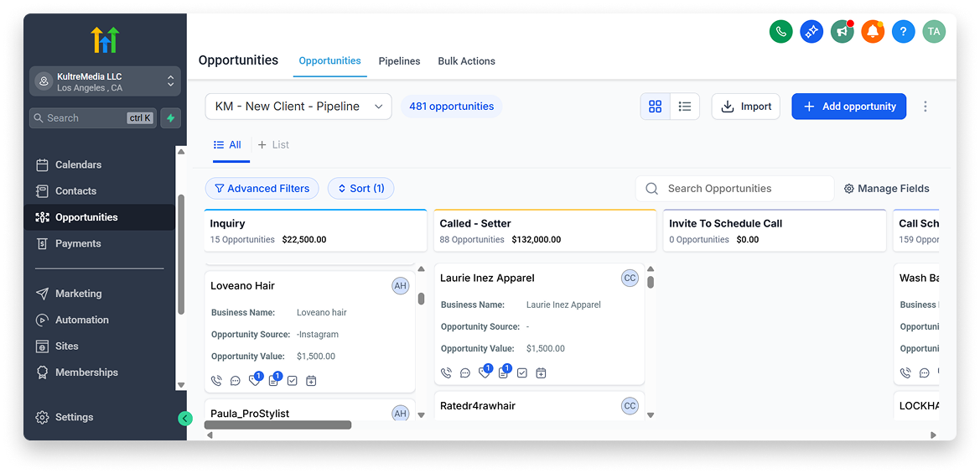The height and width of the screenshot is (474, 980).
Task: Open the orange notifications bell
Action: (x=873, y=32)
